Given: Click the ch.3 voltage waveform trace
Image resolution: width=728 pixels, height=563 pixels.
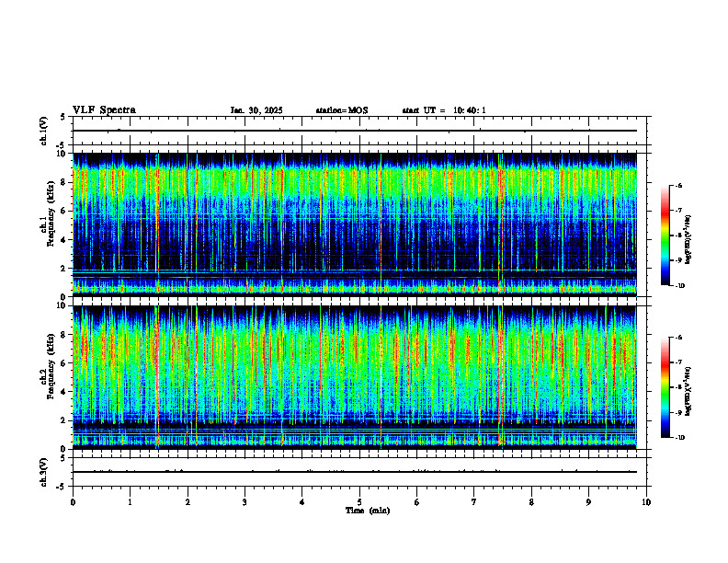Looking at the screenshot, I should [x=355, y=472].
